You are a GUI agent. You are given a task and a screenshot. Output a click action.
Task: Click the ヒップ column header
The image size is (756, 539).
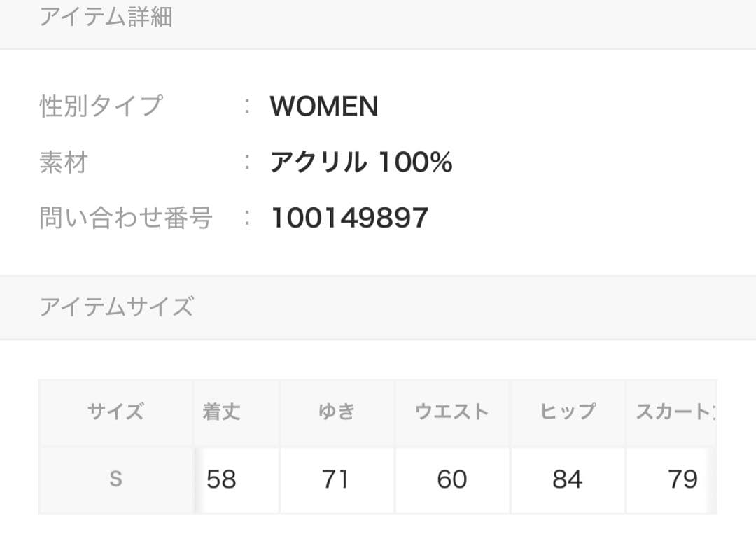click(x=568, y=412)
